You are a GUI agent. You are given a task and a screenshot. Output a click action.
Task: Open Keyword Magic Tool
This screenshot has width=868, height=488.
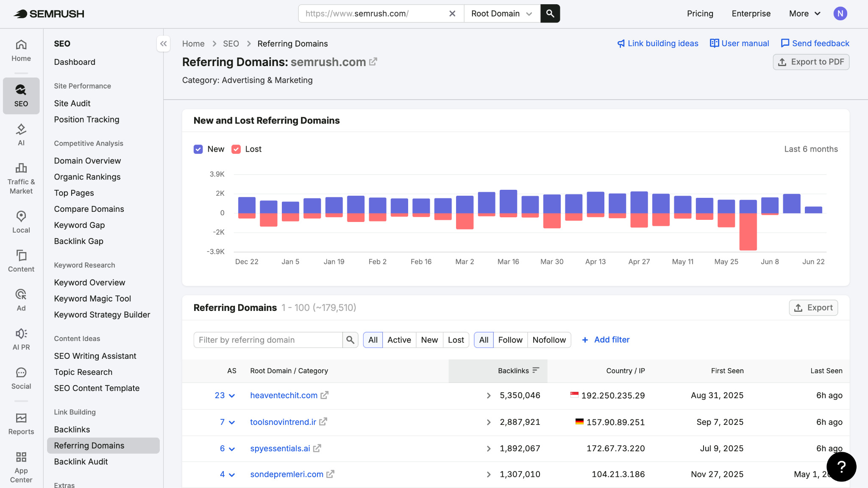[92, 299]
